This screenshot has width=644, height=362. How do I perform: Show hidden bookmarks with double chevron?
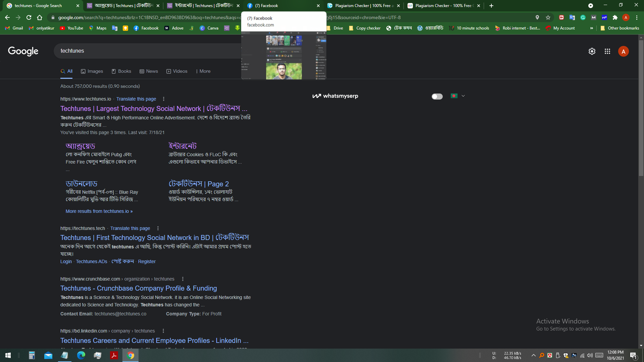[x=591, y=28]
